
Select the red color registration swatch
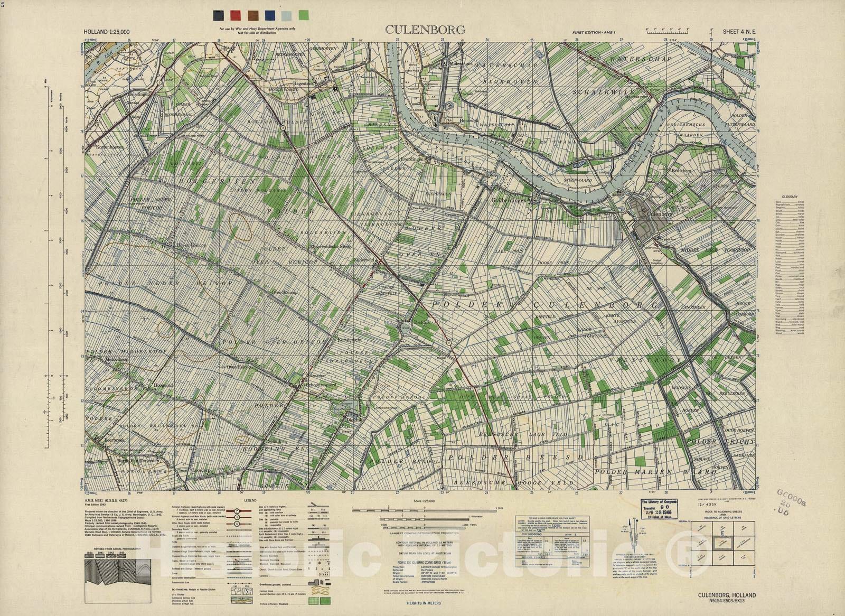(236, 15)
